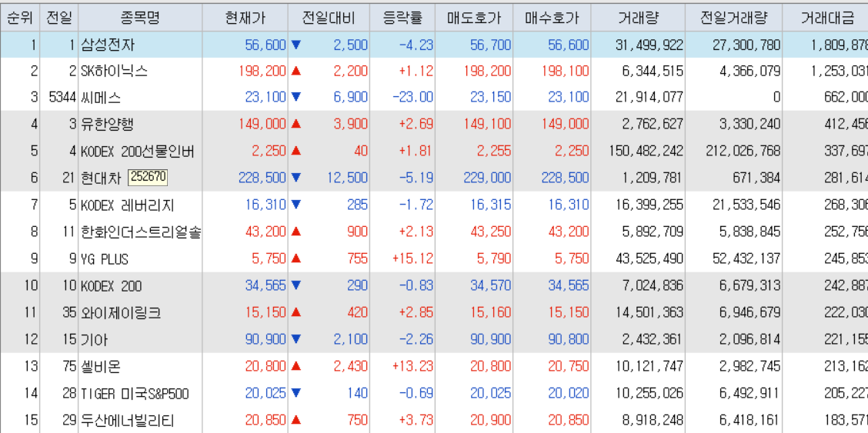This screenshot has height=433, width=868.
Task: Click SK하이닉스 bid price 198,100
Action: 565,72
